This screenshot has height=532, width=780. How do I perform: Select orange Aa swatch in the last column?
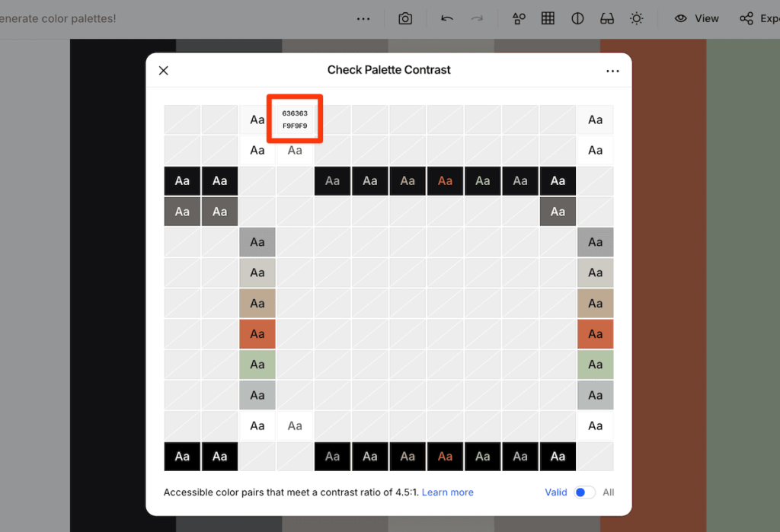pyautogui.click(x=596, y=334)
